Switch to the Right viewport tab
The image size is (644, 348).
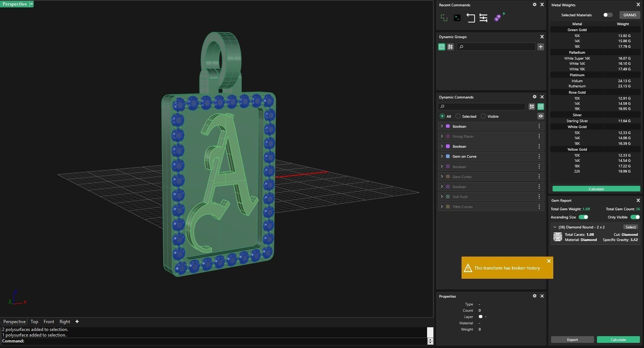[x=65, y=322]
